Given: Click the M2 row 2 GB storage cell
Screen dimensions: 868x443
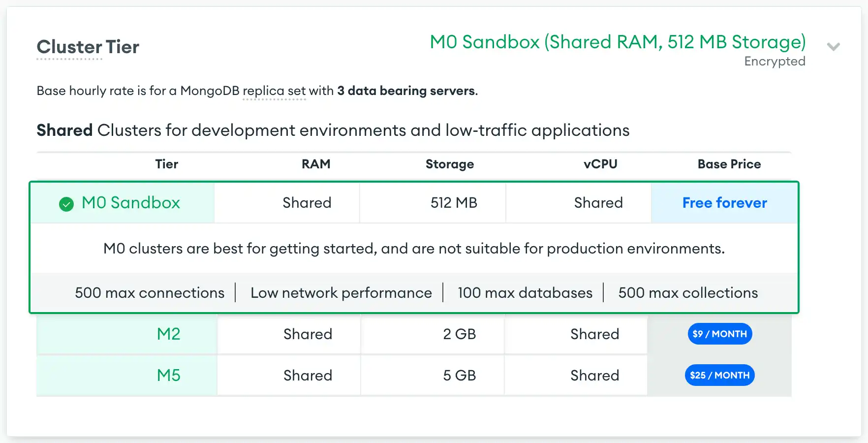Looking at the screenshot, I should (x=459, y=334).
